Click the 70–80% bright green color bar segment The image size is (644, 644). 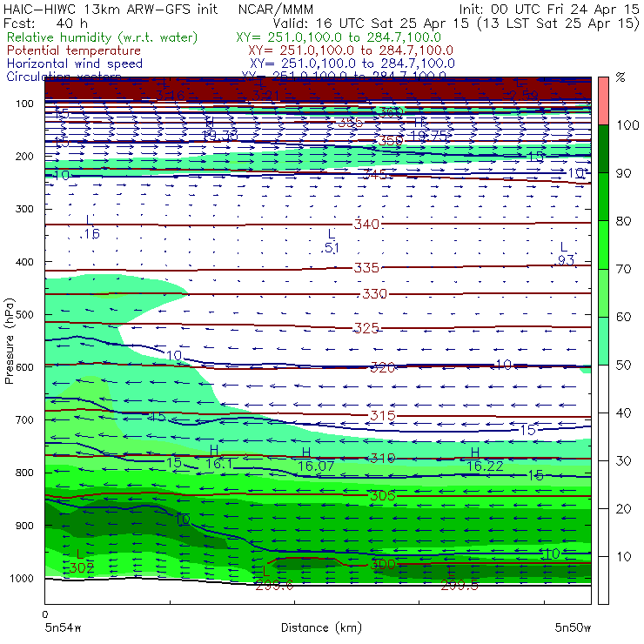click(603, 245)
